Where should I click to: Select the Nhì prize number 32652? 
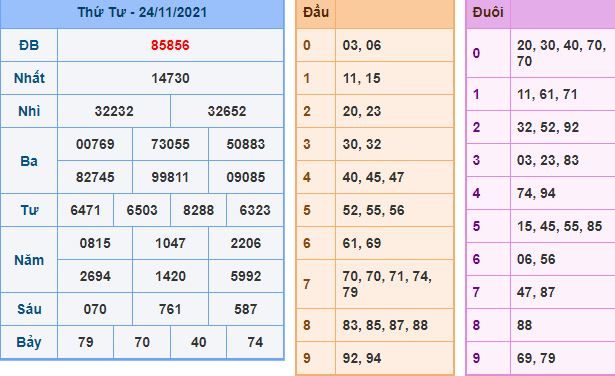click(227, 111)
